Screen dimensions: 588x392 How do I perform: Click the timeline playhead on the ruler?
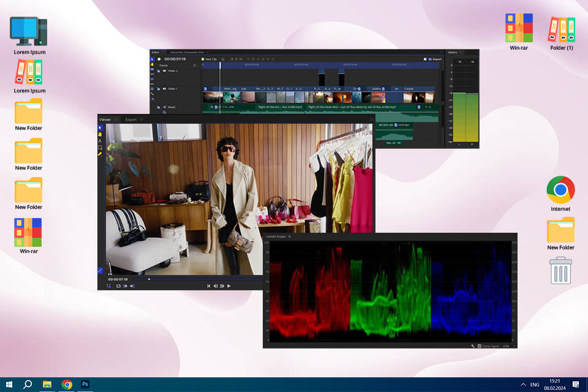point(220,65)
